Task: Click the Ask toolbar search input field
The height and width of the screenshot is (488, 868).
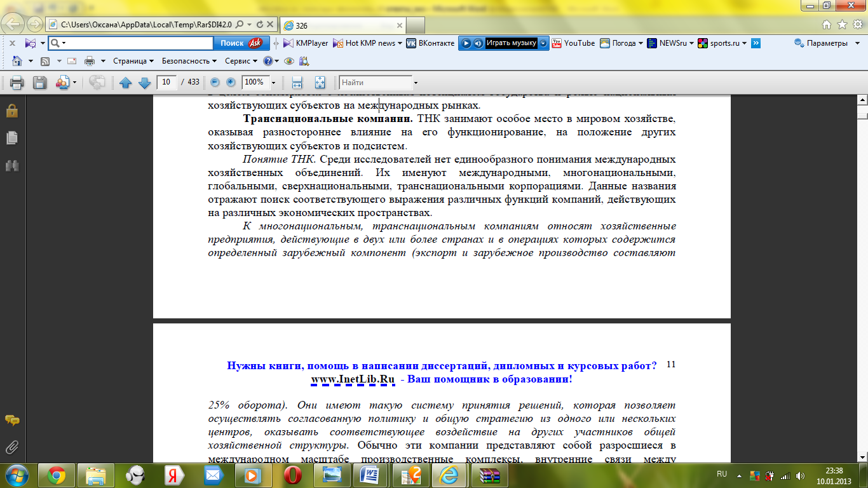Action: [131, 43]
